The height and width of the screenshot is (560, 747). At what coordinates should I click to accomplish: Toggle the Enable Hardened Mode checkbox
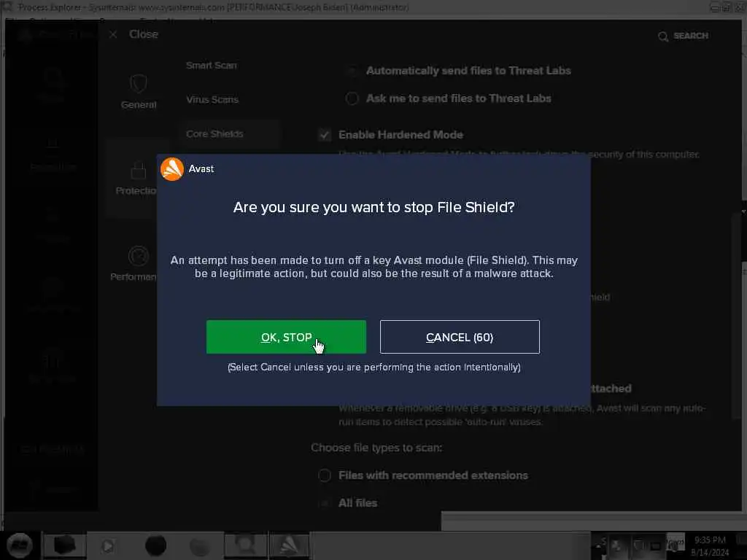pos(325,135)
